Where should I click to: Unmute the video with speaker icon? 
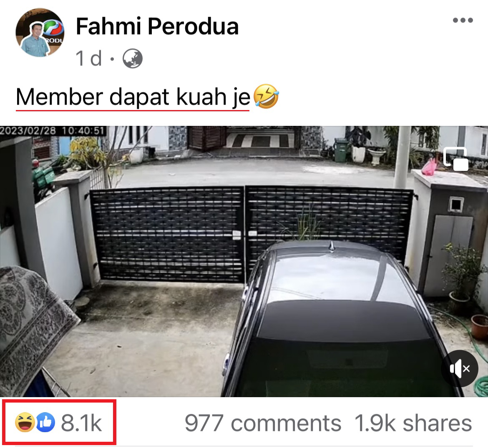point(460,368)
